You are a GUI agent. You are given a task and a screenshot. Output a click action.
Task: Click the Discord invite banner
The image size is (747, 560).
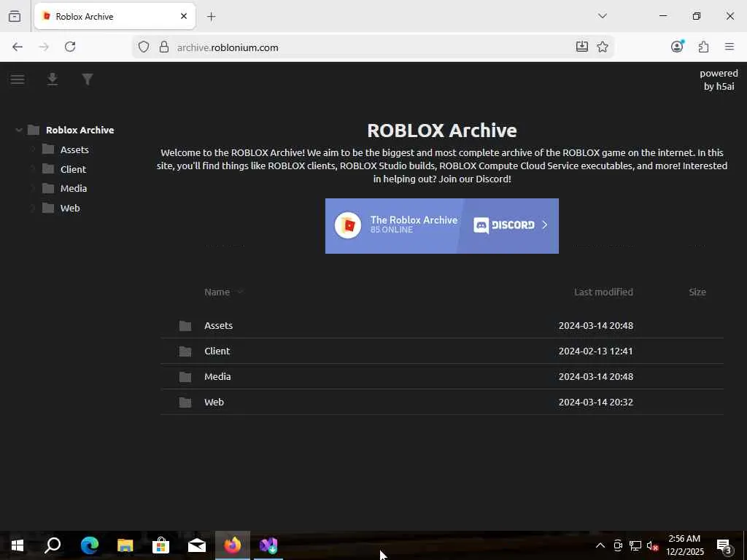pyautogui.click(x=441, y=226)
